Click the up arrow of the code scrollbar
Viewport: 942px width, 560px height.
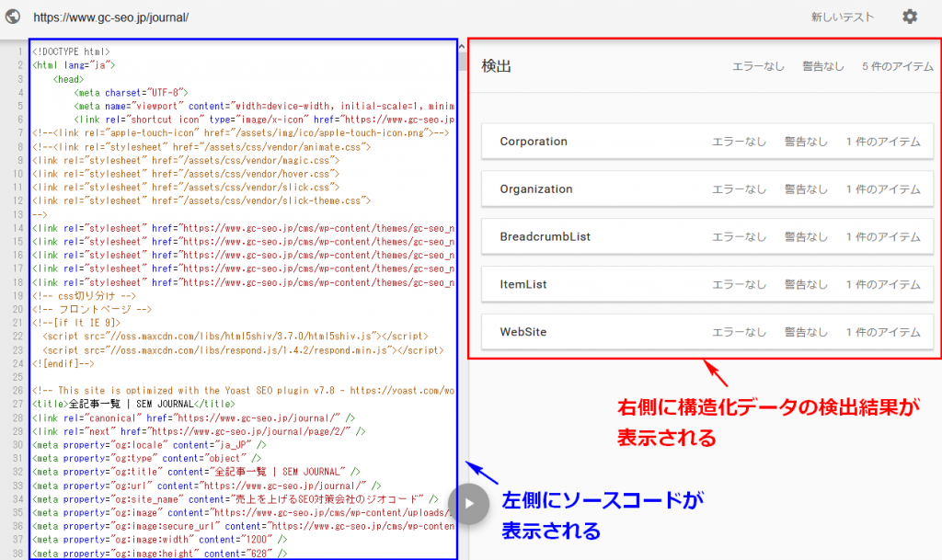point(462,46)
